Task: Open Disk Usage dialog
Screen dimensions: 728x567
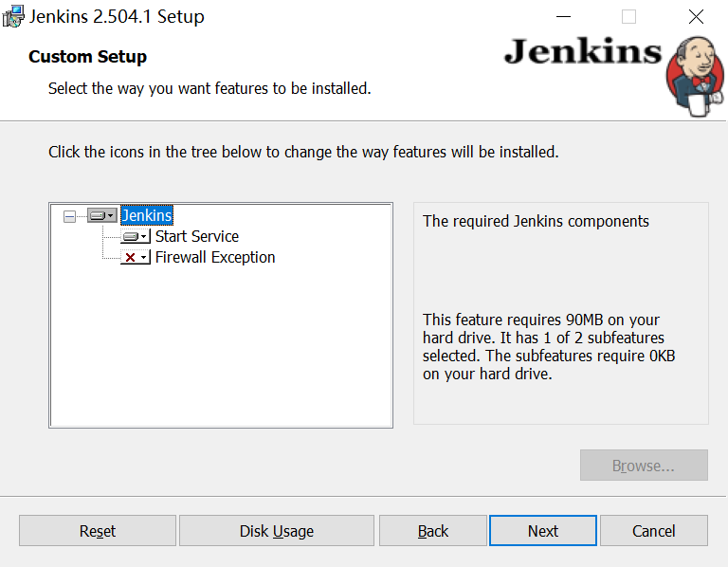Action: (277, 530)
